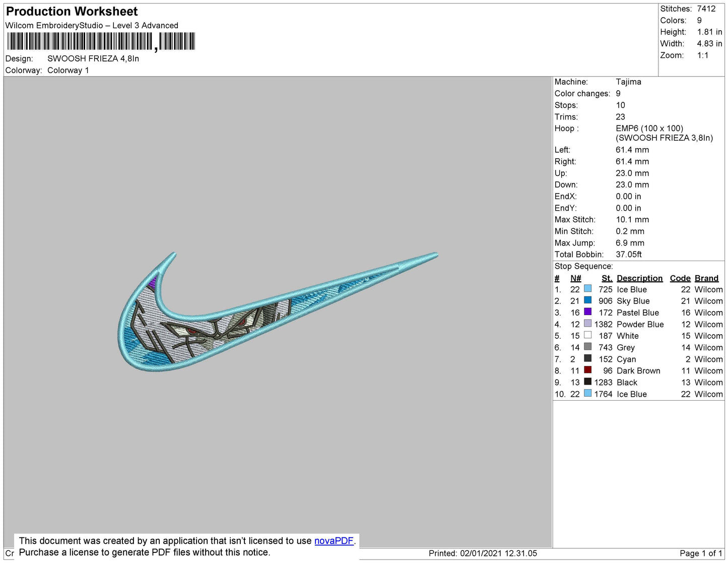Click the Ice Blue swatch in stop 10
This screenshot has height=563, width=728.
[587, 393]
